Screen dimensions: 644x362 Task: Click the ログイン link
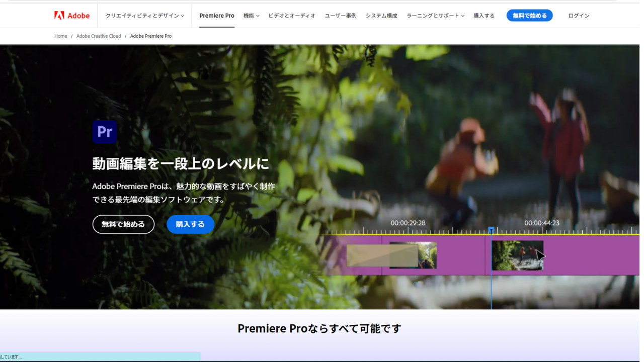pyautogui.click(x=579, y=16)
